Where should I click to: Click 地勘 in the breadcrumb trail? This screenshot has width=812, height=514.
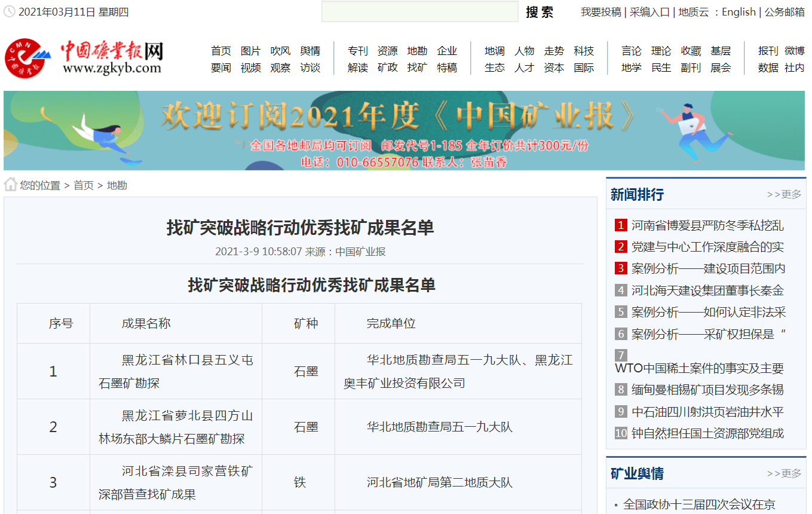(117, 185)
